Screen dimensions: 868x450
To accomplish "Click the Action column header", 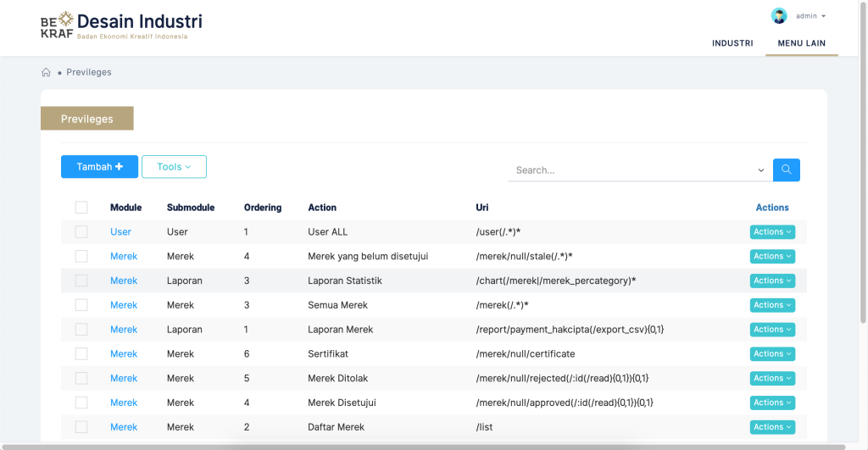I will 321,208.
